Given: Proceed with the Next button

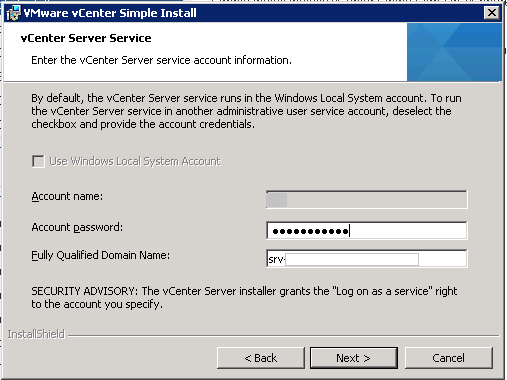Looking at the screenshot, I should [x=354, y=358].
